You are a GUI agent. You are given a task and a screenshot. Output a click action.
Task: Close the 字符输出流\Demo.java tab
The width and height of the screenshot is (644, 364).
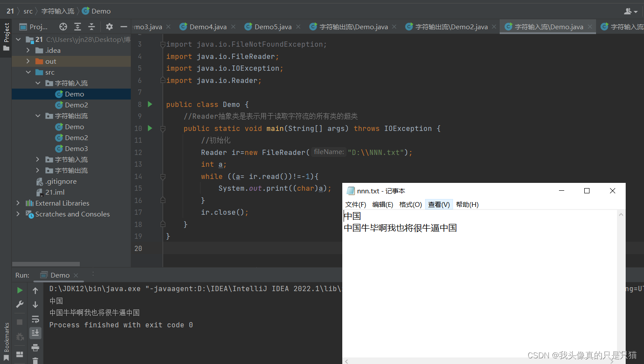click(394, 27)
